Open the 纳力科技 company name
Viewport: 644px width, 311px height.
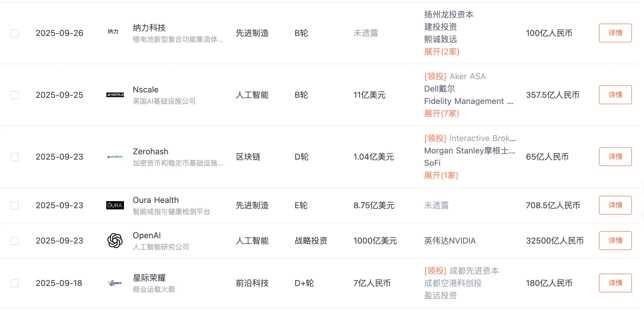point(149,28)
